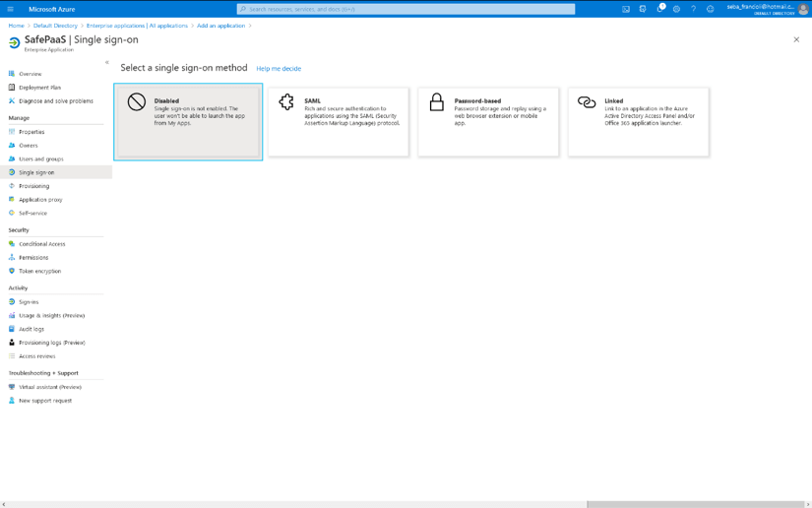The width and height of the screenshot is (812, 508).
Task: Open Cloud Shell from the top bar
Action: click(626, 9)
